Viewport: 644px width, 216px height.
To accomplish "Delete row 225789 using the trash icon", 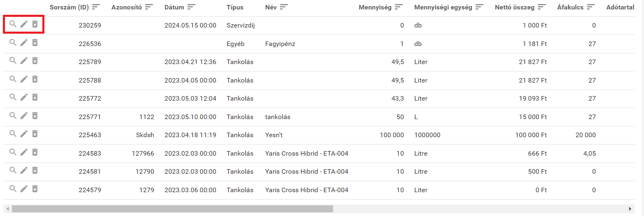I will pyautogui.click(x=35, y=61).
